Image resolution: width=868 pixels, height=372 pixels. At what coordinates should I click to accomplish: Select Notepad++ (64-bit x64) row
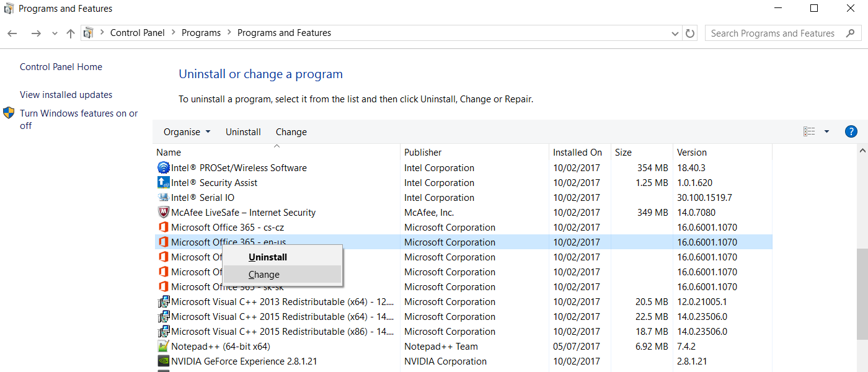click(463, 347)
